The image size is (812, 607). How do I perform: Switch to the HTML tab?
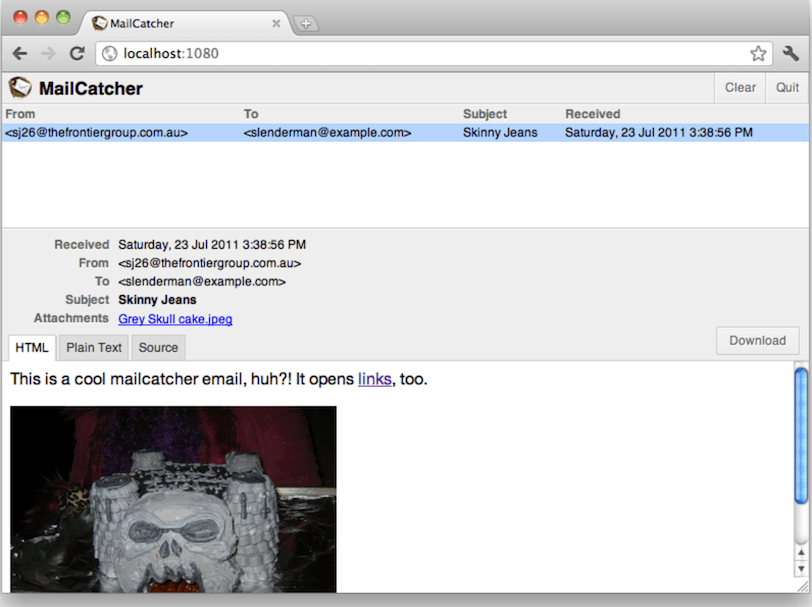32,348
